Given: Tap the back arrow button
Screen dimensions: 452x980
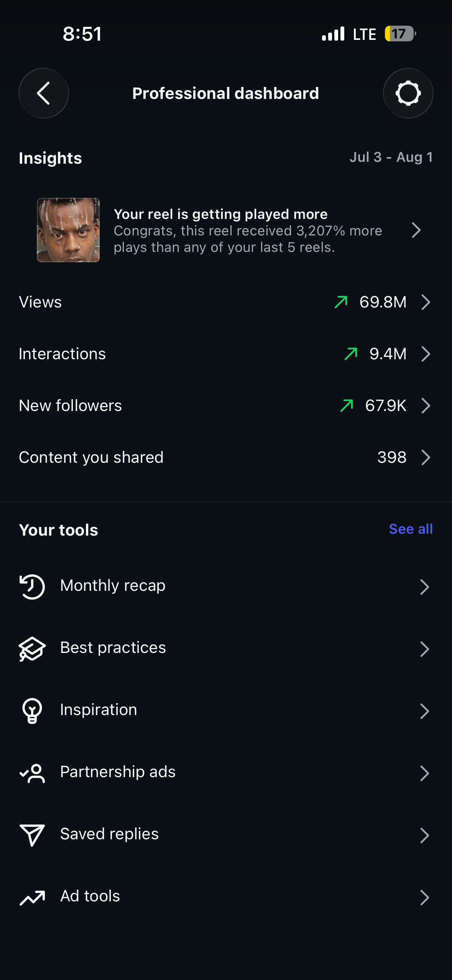Looking at the screenshot, I should 44,93.
